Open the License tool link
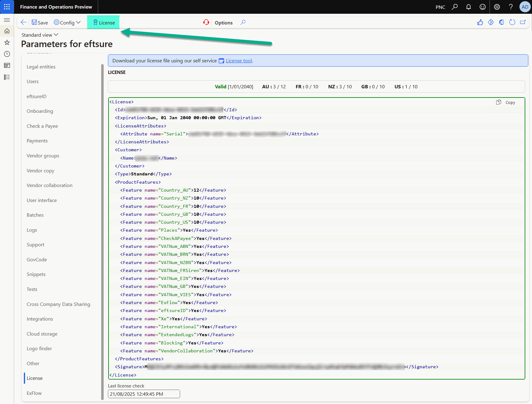This screenshot has height=404, width=532. click(239, 61)
